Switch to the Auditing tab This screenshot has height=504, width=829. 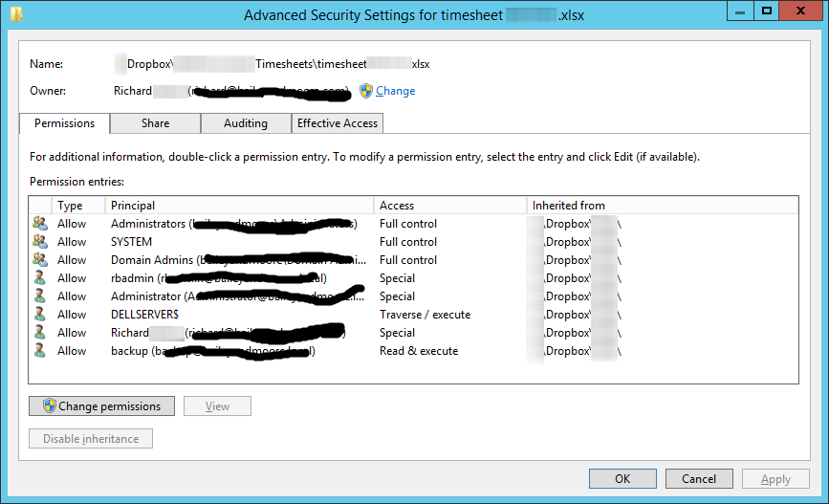click(x=246, y=123)
